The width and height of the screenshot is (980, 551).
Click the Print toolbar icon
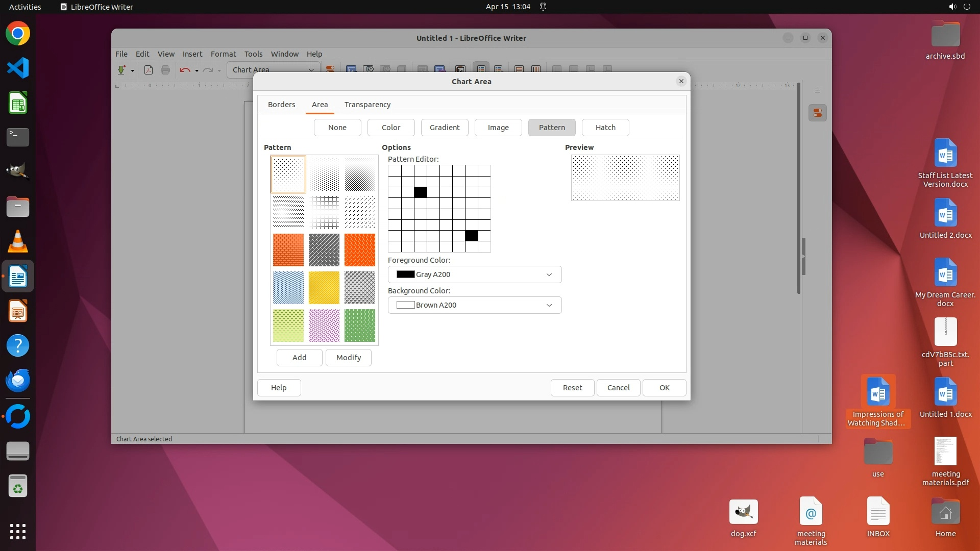click(x=165, y=70)
